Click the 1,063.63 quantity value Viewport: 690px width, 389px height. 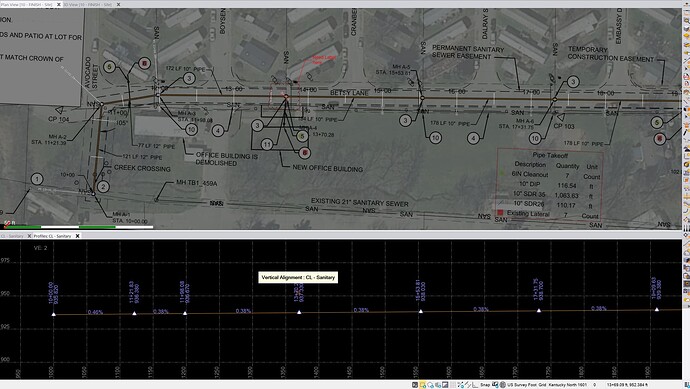pos(566,195)
